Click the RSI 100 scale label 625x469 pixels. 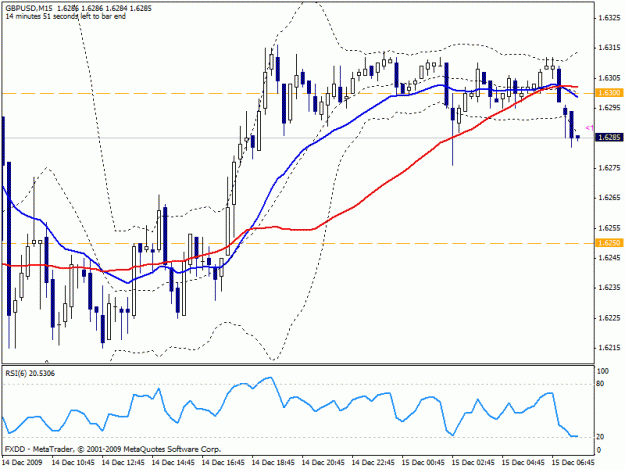(603, 371)
